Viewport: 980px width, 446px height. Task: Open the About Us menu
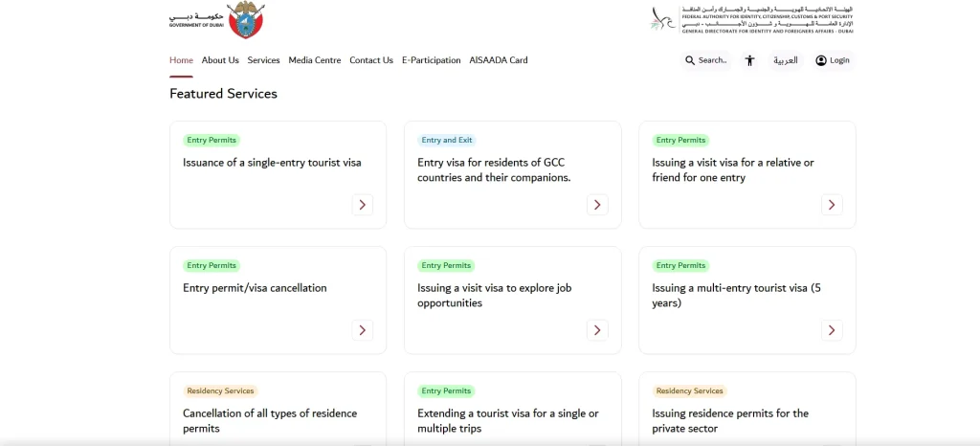click(x=220, y=60)
